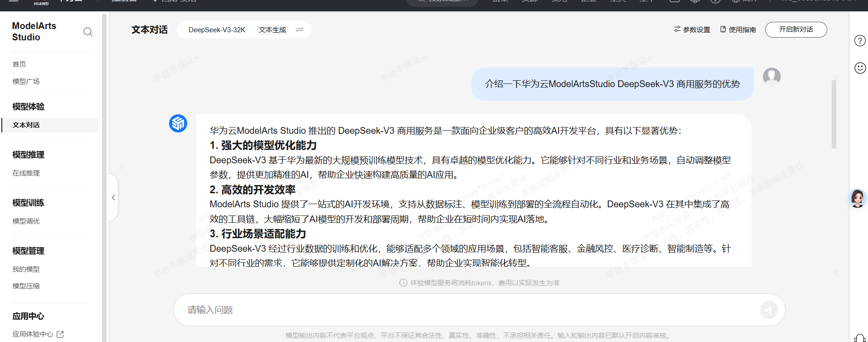
Task: Open 参数设置 parameter settings
Action: click(x=692, y=29)
